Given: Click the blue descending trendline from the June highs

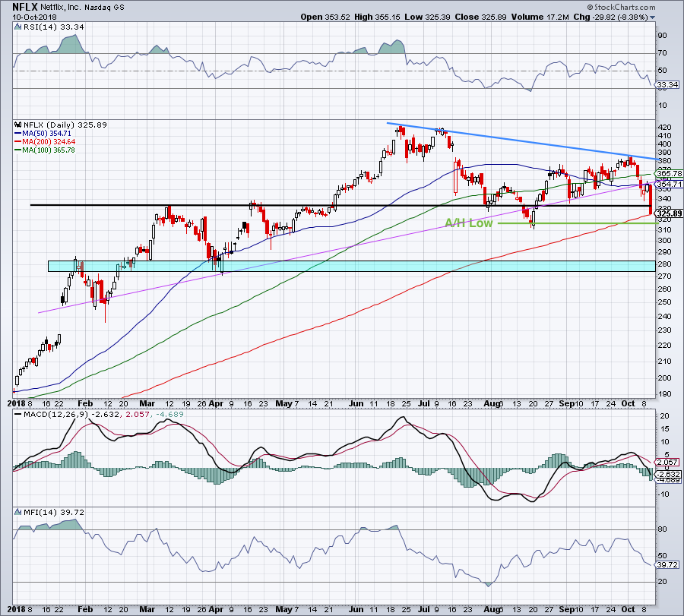Looking at the screenshot, I should pyautogui.click(x=521, y=141).
